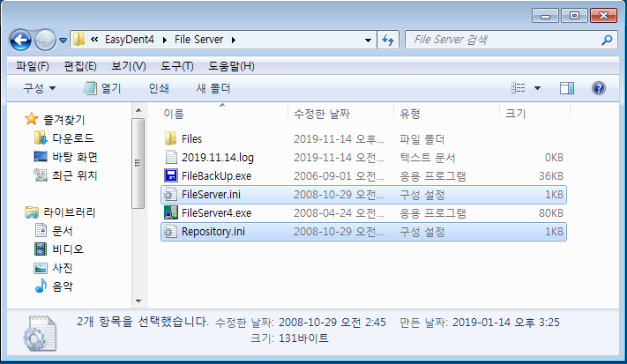Select EasyDent4 in the address path

pos(130,40)
